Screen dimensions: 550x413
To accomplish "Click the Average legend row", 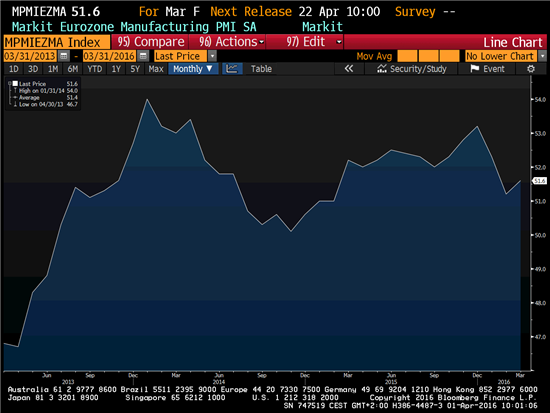I will pos(45,98).
